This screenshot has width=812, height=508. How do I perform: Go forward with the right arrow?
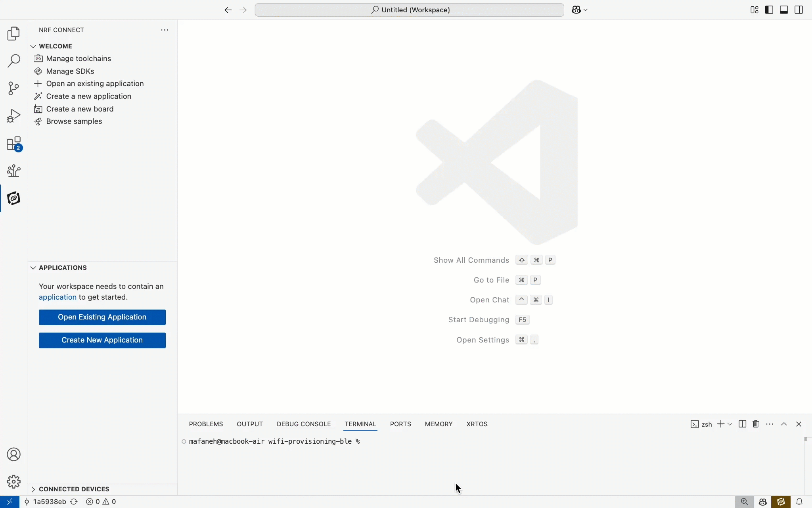243,10
